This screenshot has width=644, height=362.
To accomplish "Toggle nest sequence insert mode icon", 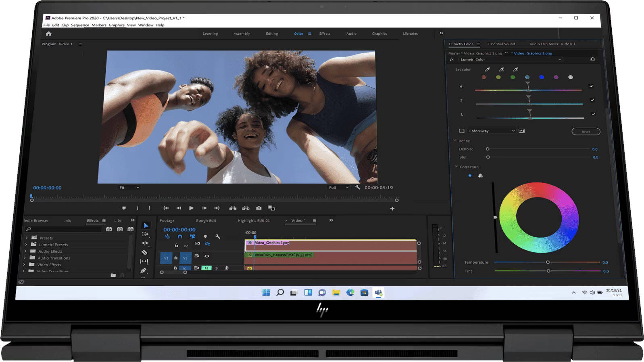I will point(167,236).
